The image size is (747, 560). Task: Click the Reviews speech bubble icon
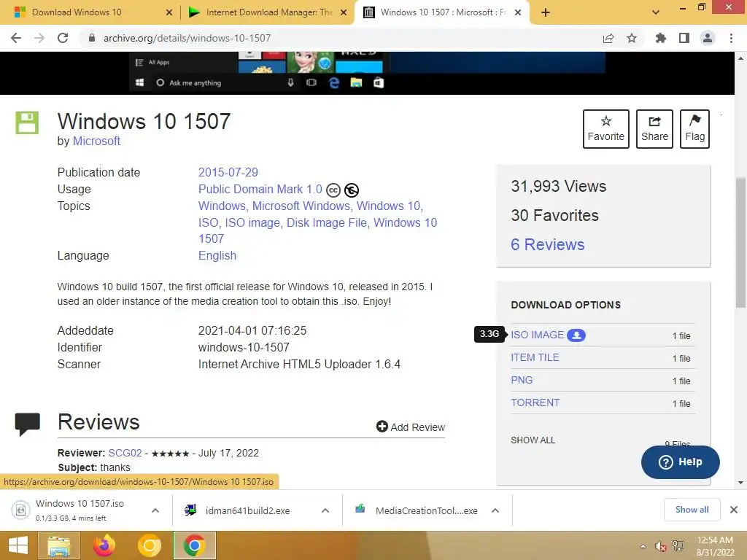[x=28, y=424]
